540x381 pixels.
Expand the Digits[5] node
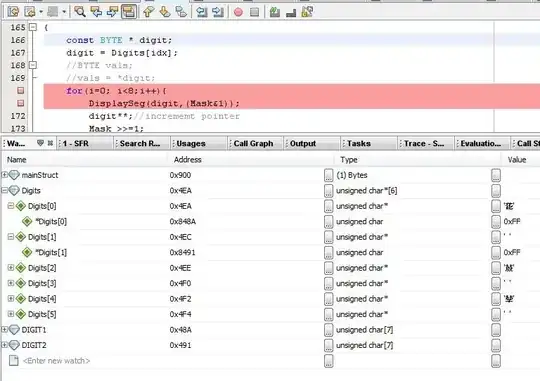tap(11, 314)
